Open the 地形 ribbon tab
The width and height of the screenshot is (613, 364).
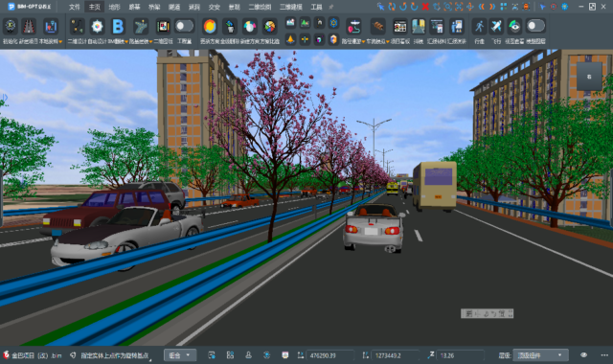[114, 7]
